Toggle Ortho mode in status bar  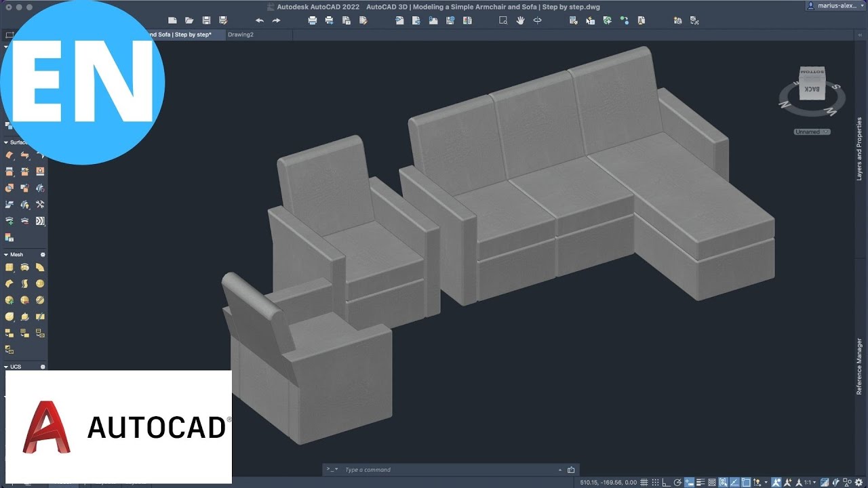666,482
